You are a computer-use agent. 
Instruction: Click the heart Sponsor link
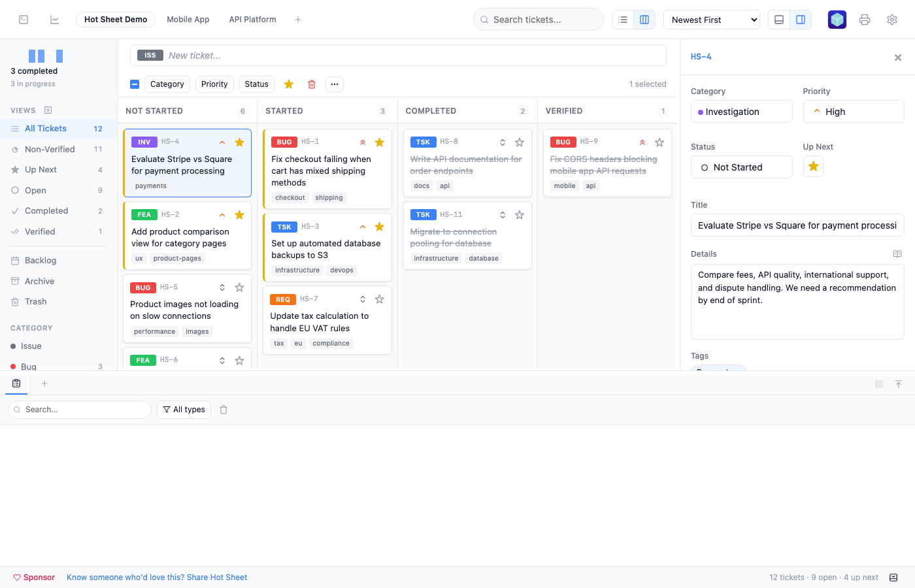click(34, 578)
